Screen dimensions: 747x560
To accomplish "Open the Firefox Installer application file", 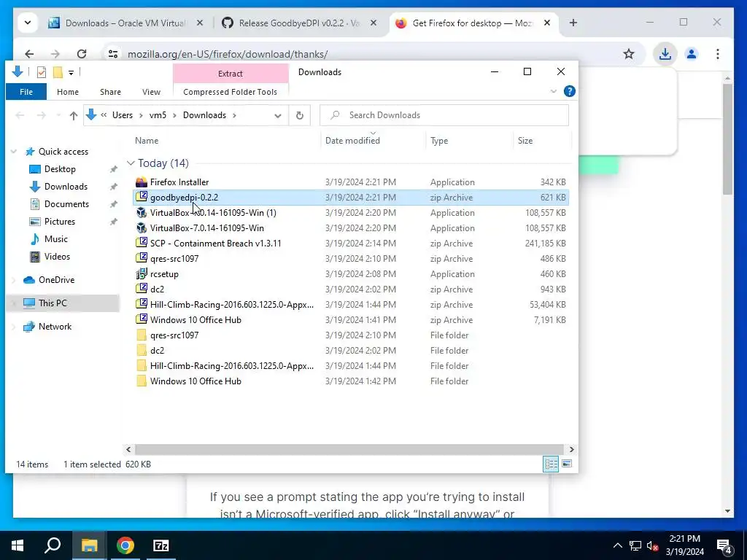I will point(179,182).
